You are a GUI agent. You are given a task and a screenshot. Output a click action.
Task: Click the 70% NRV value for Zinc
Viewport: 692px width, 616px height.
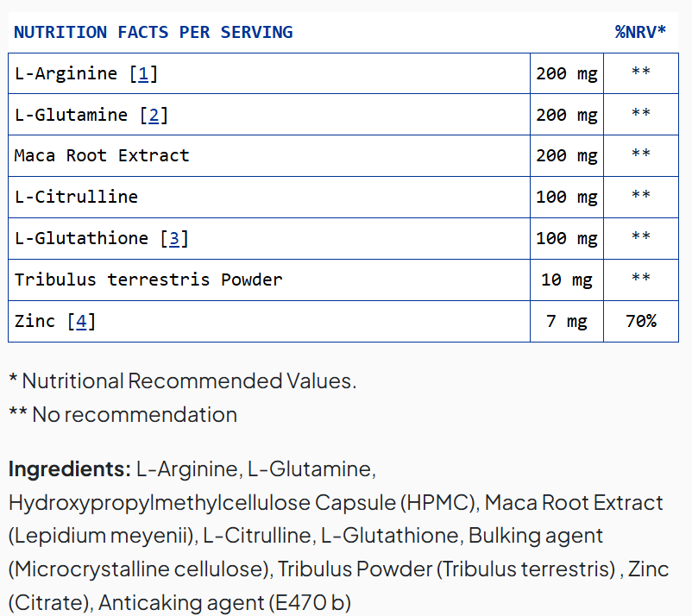click(x=640, y=322)
